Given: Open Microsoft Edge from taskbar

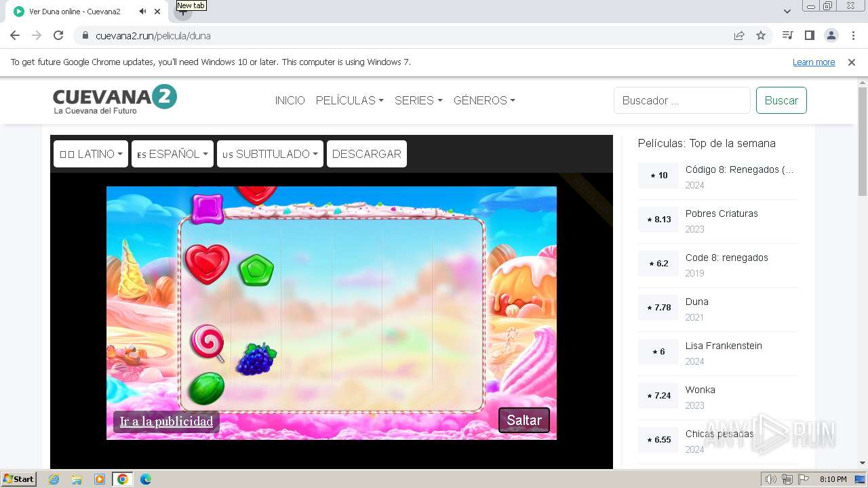Looking at the screenshot, I should click(x=146, y=479).
